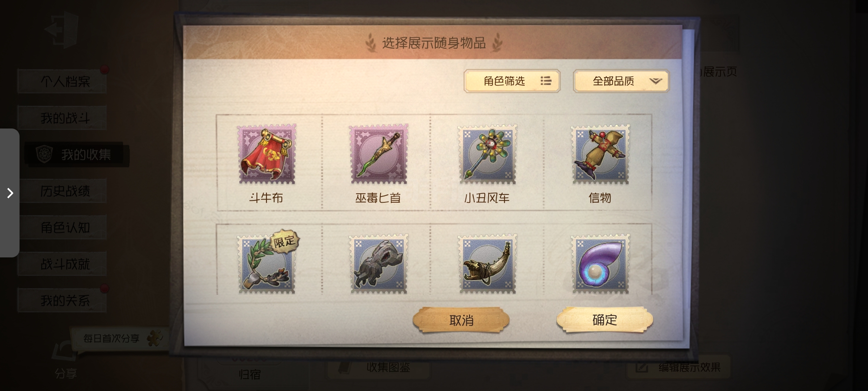Select the horn with teeth stamp
The width and height of the screenshot is (868, 391).
coord(487,263)
